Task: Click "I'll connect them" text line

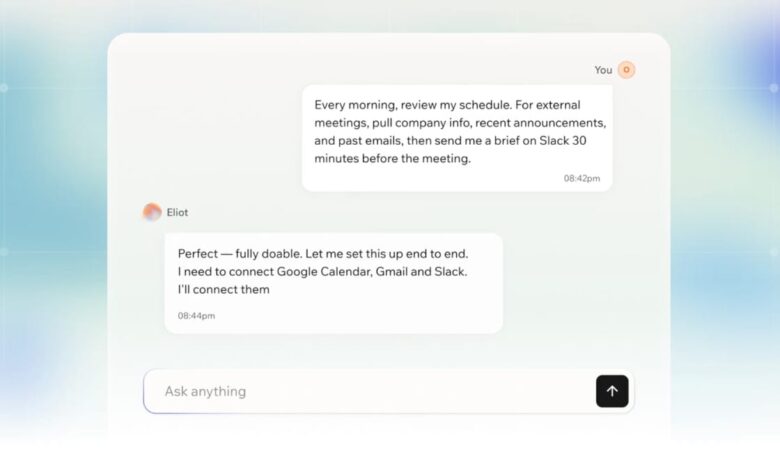Action: 223,290
